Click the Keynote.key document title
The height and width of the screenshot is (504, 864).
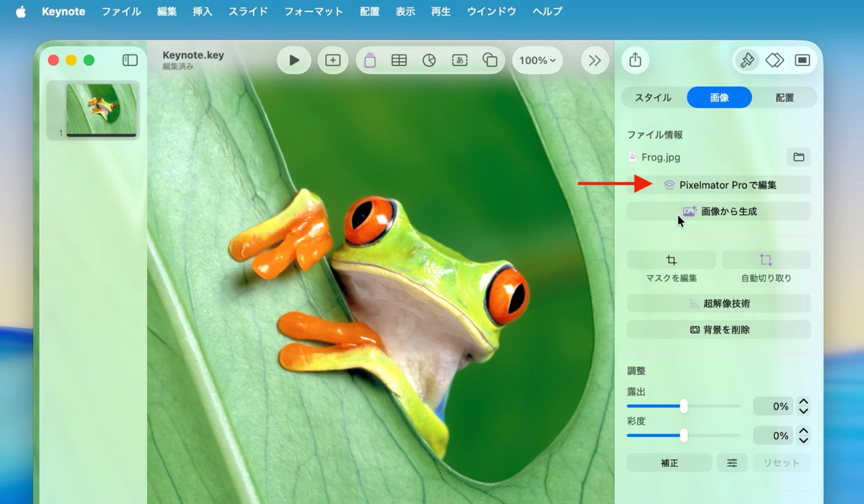(x=193, y=55)
